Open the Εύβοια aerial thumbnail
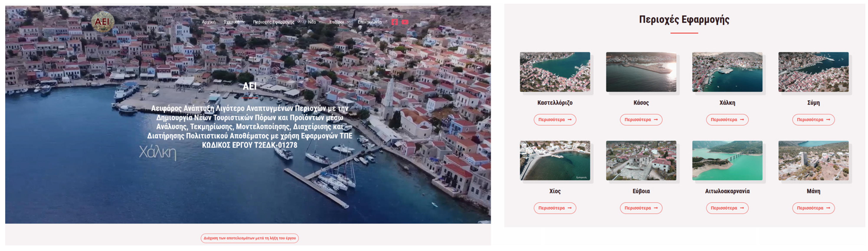Image resolution: width=868 pixels, height=251 pixels. tap(641, 160)
